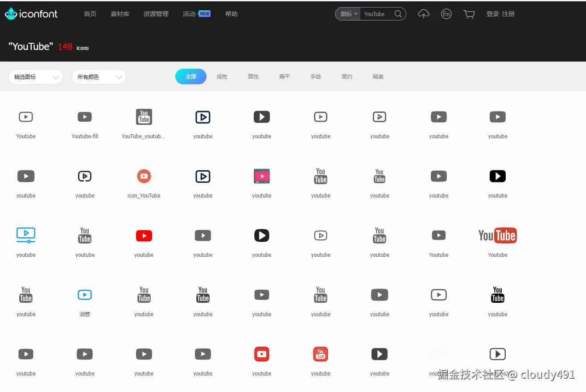Image resolution: width=586 pixels, height=392 pixels.
Task: Click the 登录 link
Action: click(x=492, y=14)
